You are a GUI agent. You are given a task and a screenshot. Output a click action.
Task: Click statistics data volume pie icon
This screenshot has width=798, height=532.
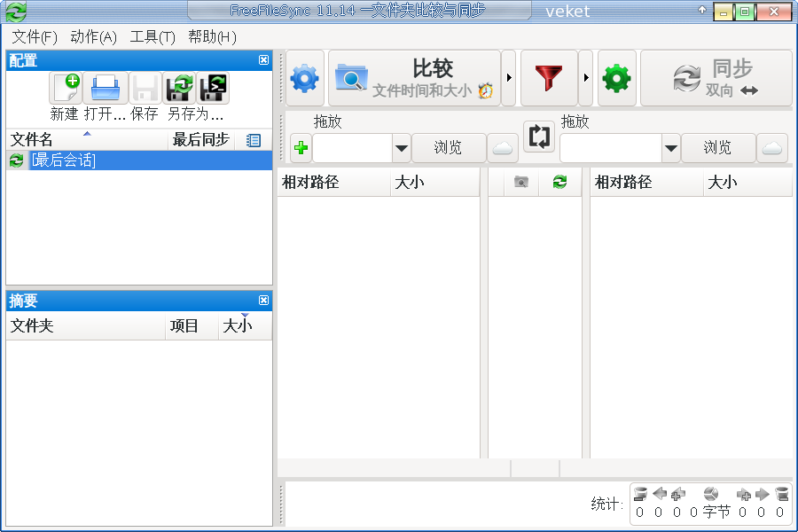pos(710,494)
